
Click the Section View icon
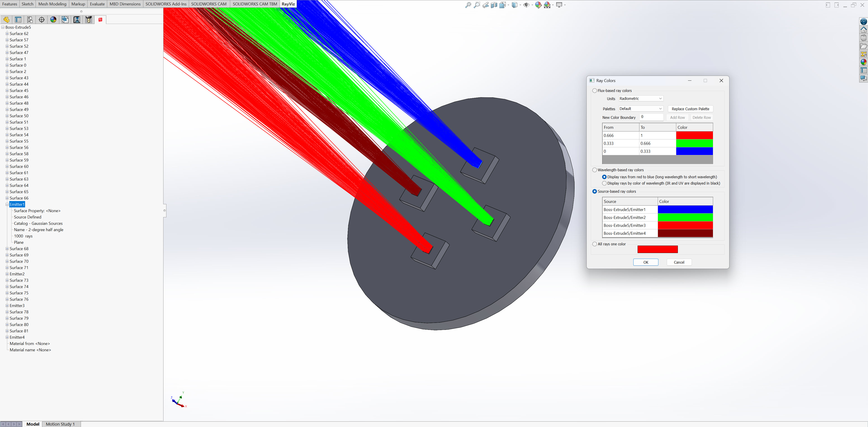[494, 5]
